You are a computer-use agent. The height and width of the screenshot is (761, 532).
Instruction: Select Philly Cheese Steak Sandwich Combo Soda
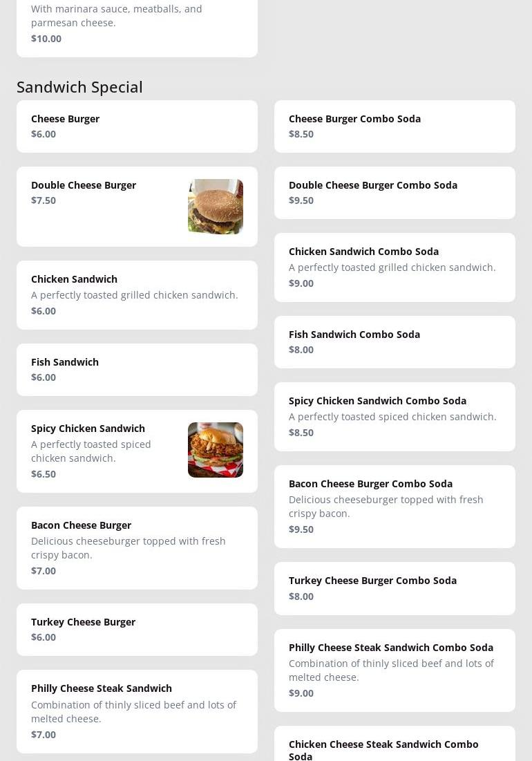(395, 670)
